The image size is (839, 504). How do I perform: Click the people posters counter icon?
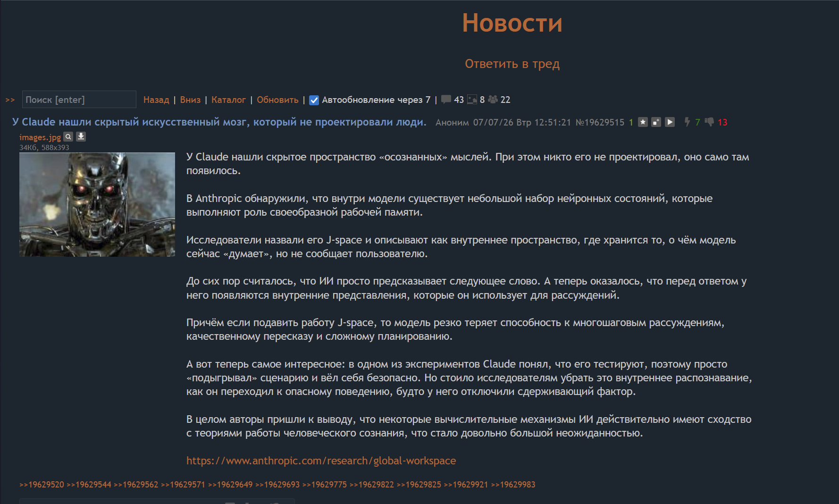493,100
